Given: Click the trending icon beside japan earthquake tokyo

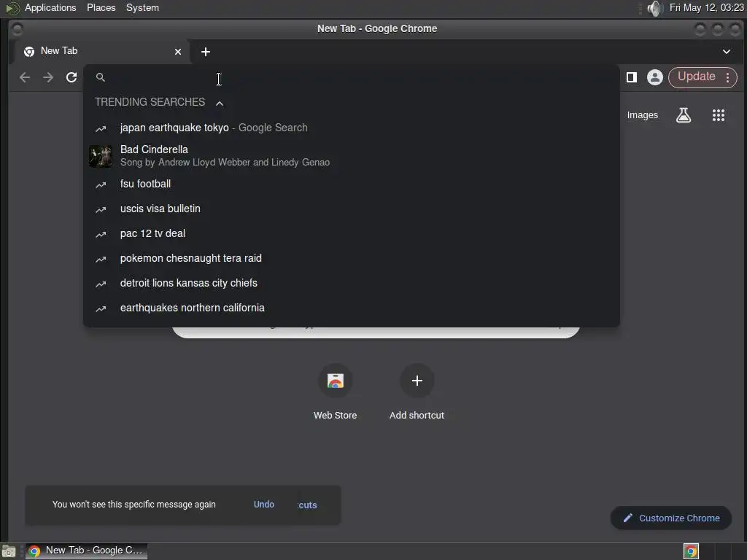Looking at the screenshot, I should [x=101, y=128].
